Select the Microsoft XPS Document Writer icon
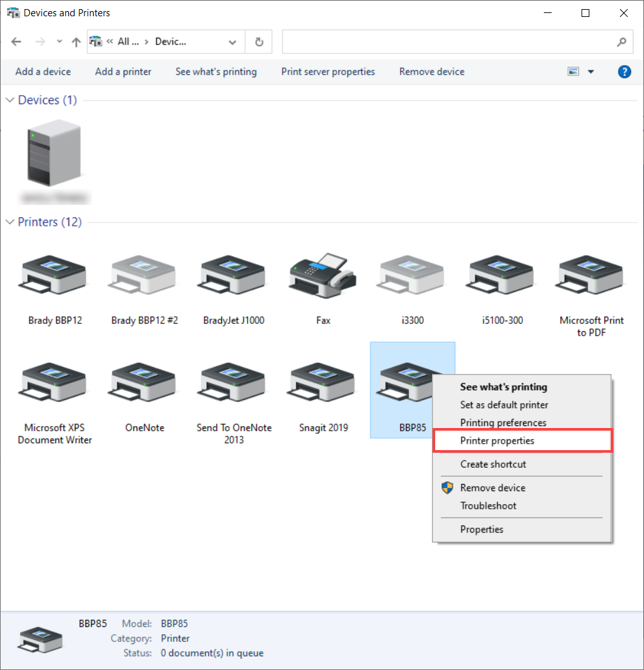Viewport: 644px width, 670px height. [x=52, y=382]
